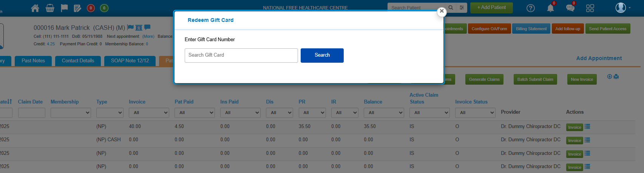Open the apps grid icon
The width and height of the screenshot is (644, 173).
(590, 8)
